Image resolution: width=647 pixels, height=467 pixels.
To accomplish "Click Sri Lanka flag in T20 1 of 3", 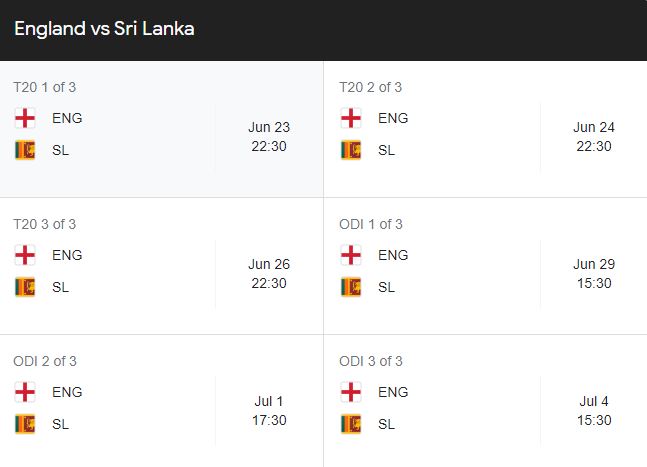I will [25, 150].
